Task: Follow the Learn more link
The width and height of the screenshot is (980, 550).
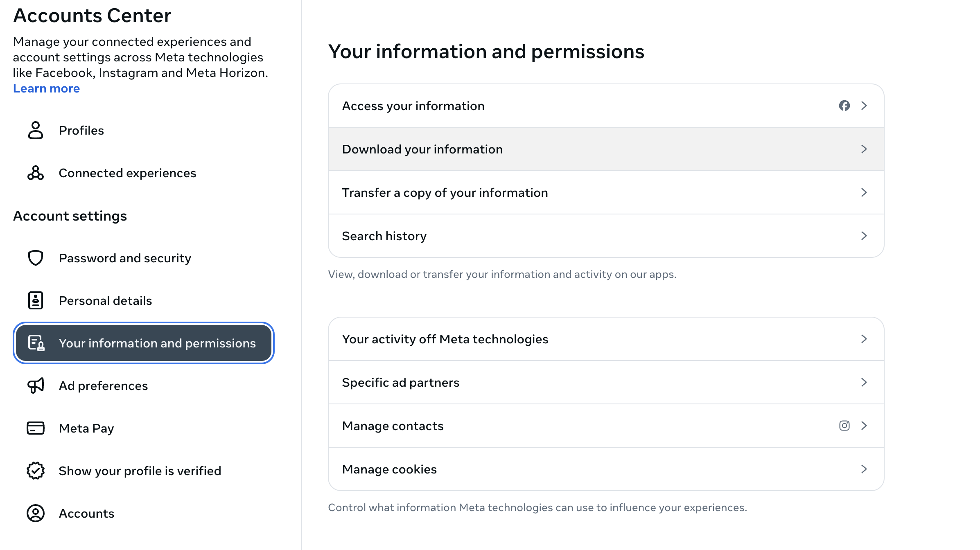Action: [46, 88]
